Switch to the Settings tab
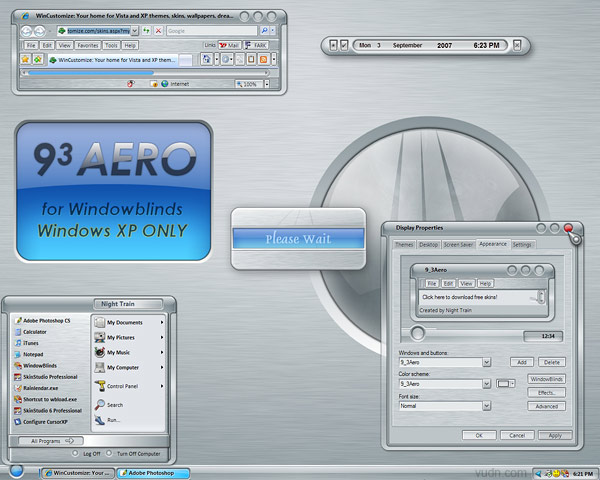The width and height of the screenshot is (600, 480). 522,245
